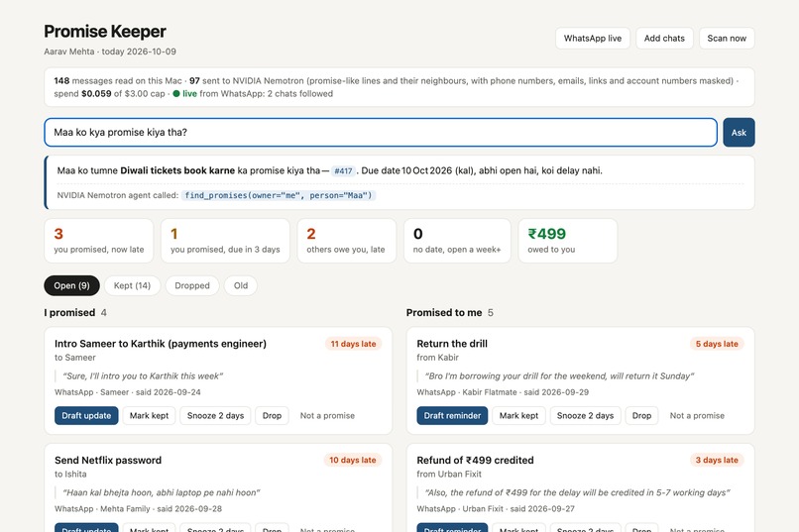This screenshot has width=799, height=532.
Task: Click the 'I promised' column heading
Action: coord(69,313)
